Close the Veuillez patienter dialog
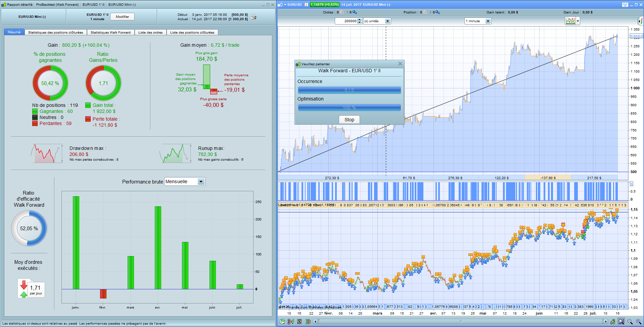Viewport: 644px width, 327px height. coord(400,64)
